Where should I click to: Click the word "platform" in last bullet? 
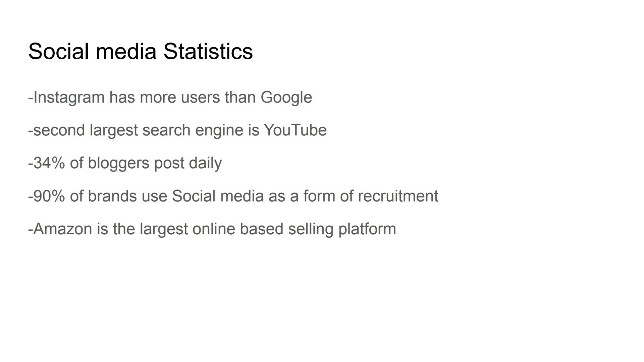pos(367,229)
